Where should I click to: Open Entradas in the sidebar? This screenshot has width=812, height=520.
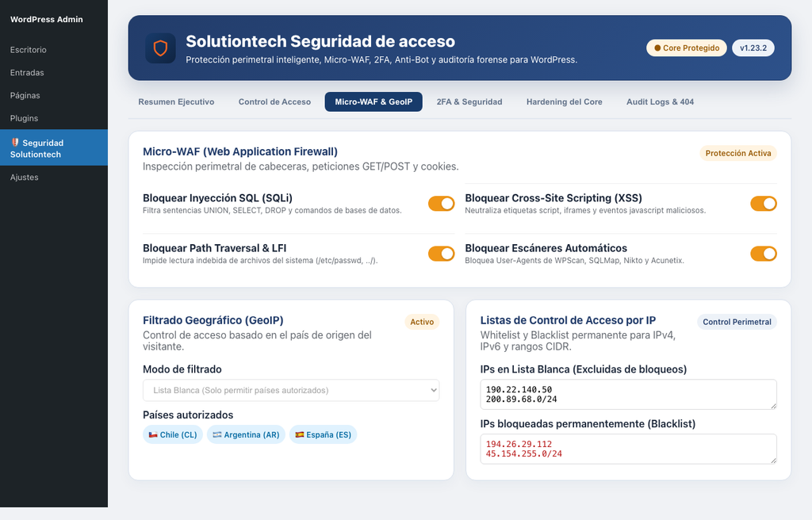pos(54,72)
